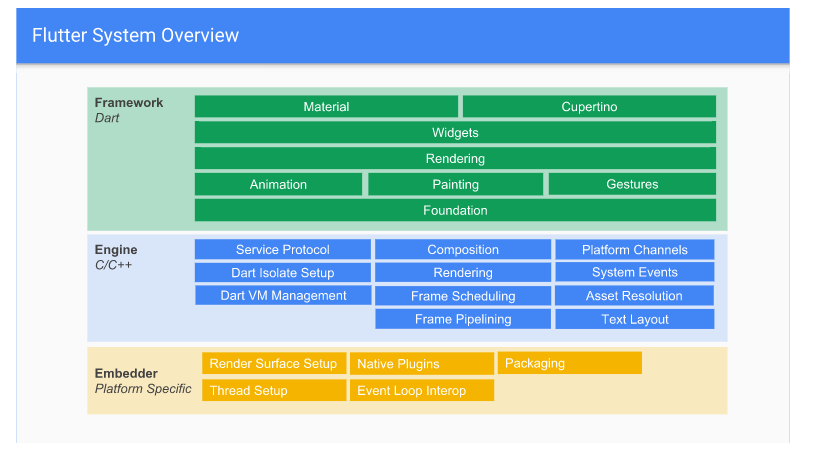Screen dimensions: 817x453
Task: Click the Widgets layer bar
Action: 455,132
